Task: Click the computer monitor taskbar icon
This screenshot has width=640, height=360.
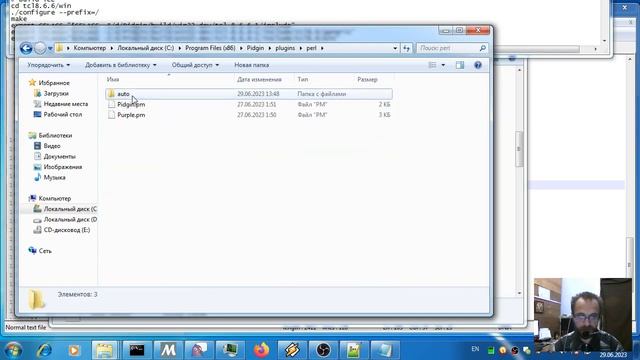Action: pyautogui.click(x=230, y=350)
